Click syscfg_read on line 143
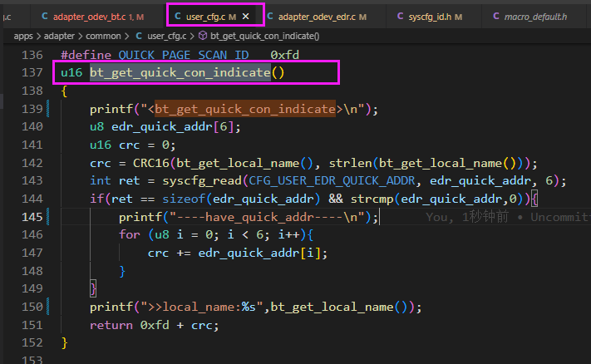This screenshot has height=364, width=591. click(x=202, y=181)
